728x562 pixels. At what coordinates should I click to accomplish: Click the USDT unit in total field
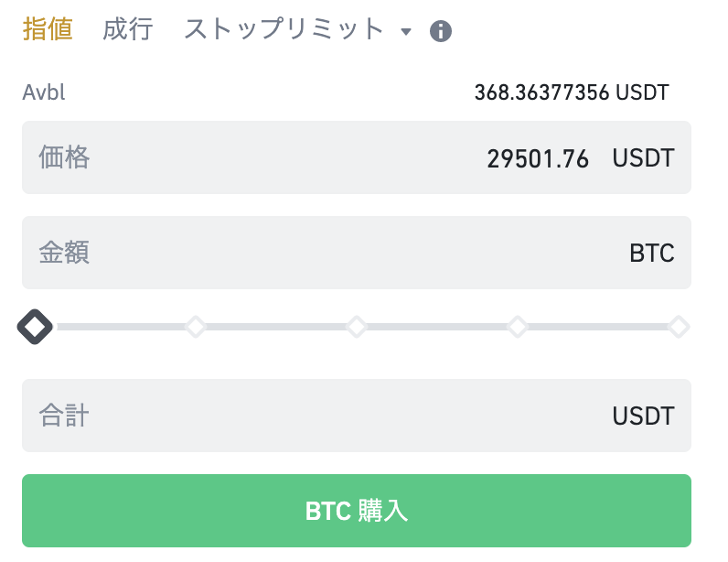(x=643, y=416)
